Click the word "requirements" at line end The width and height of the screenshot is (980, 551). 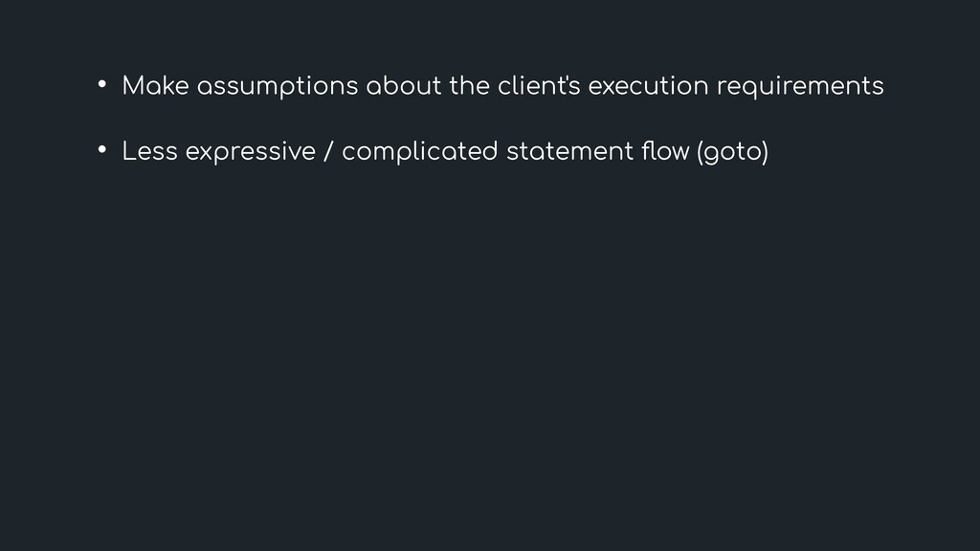(800, 87)
